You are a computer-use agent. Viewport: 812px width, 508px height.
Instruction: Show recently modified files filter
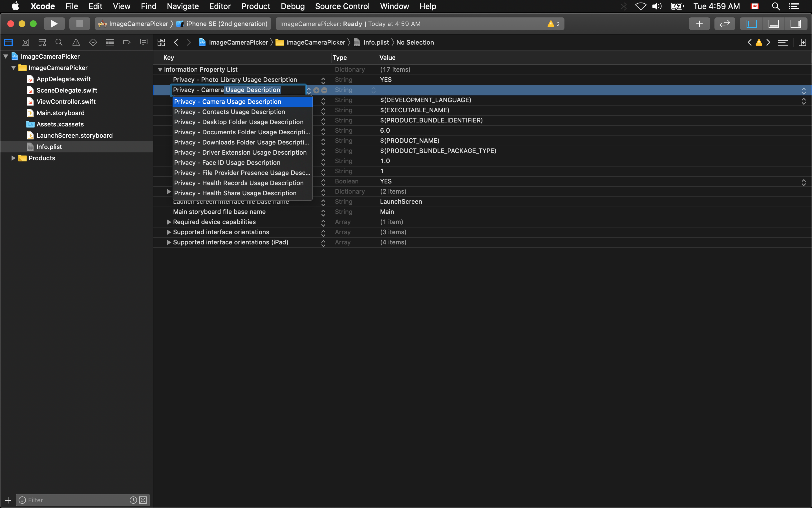pyautogui.click(x=133, y=500)
